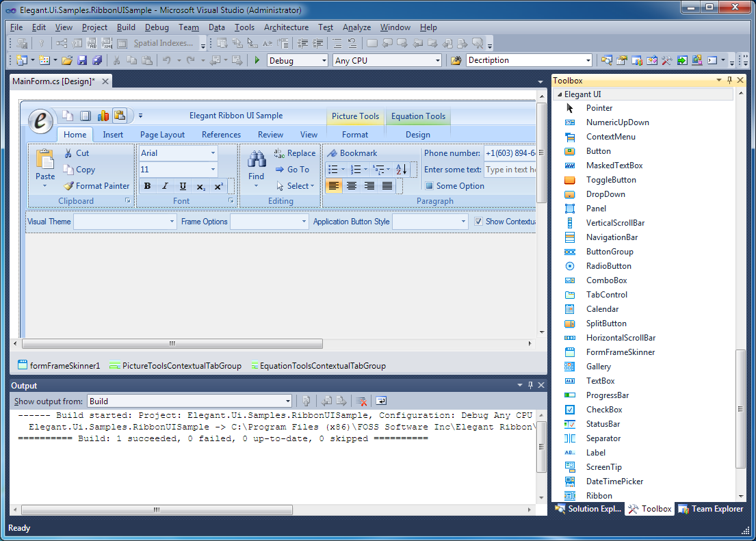Click the Phone number input field

point(510,153)
